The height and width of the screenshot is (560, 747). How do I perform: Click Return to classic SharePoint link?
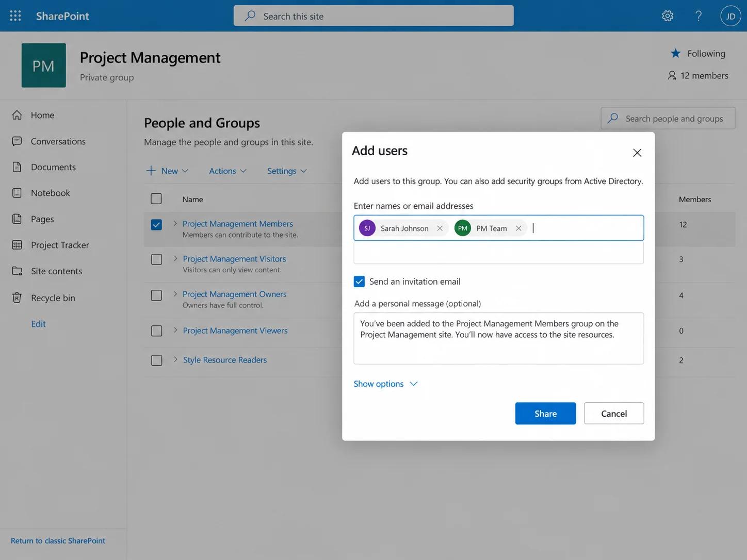58,540
